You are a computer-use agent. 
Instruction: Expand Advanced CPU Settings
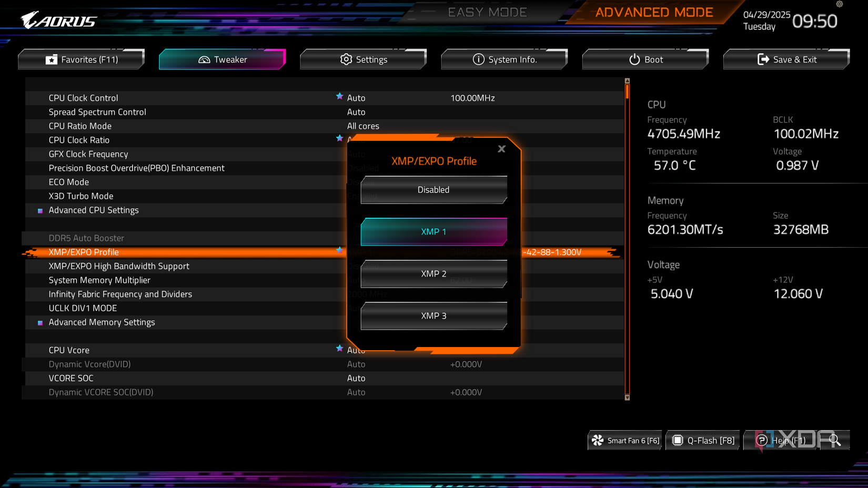click(93, 210)
